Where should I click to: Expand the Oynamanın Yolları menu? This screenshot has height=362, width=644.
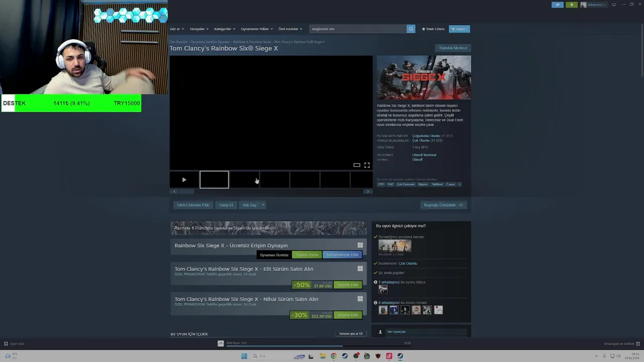tap(257, 29)
